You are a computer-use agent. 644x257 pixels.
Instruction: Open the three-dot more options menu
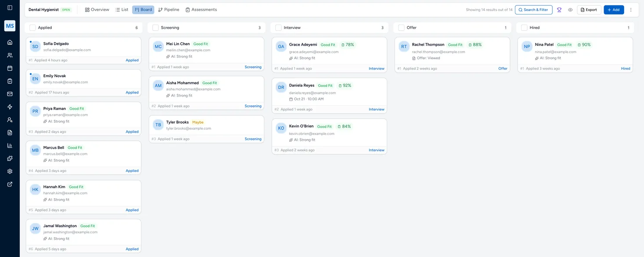point(631,10)
